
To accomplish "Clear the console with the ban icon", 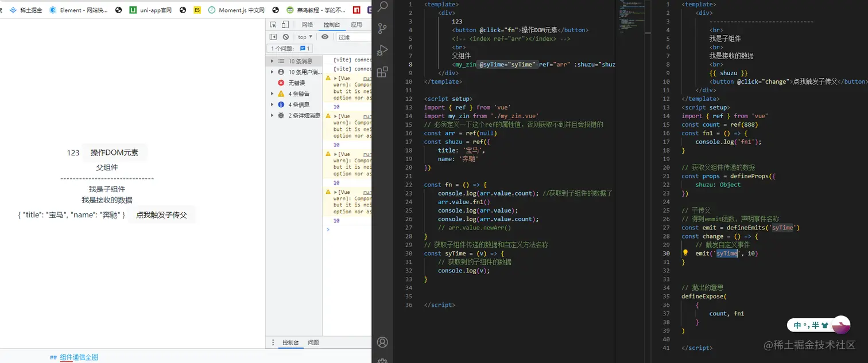I will click(x=285, y=37).
